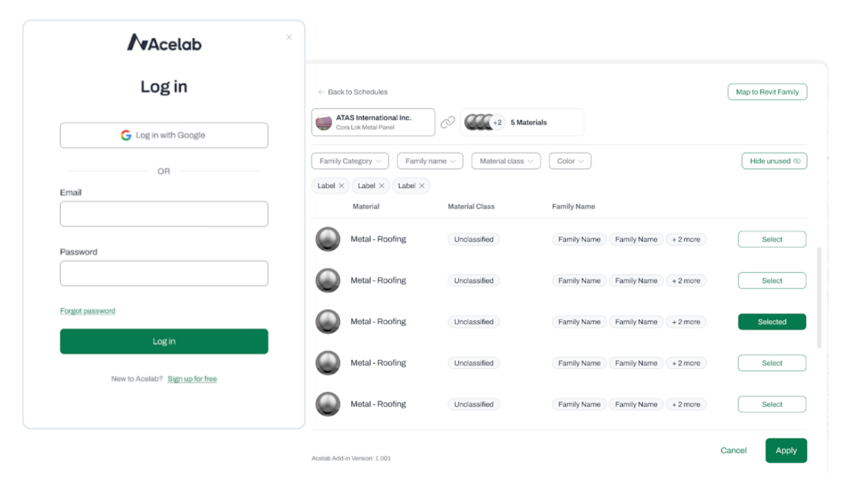Screen dimensions: 868x488
Task: Toggle the Hide unused button
Action: (x=774, y=161)
